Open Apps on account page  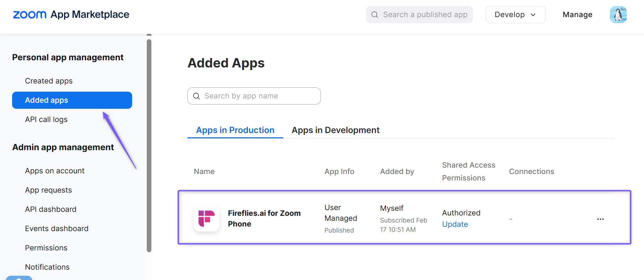pyautogui.click(x=54, y=171)
